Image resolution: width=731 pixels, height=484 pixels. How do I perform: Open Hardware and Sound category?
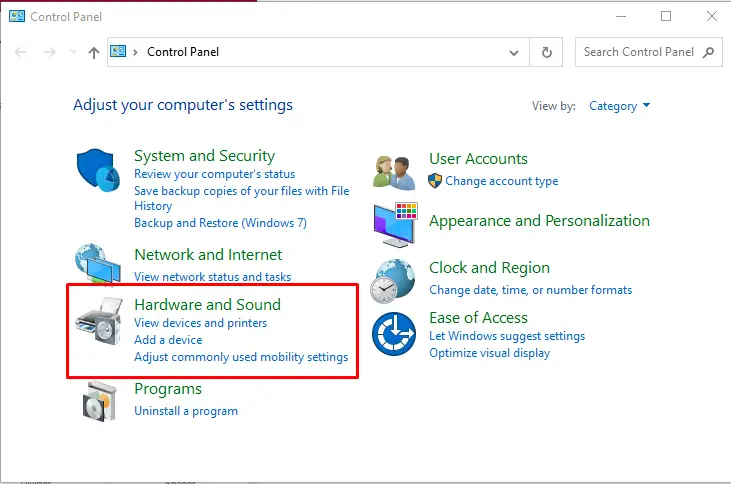tap(207, 304)
